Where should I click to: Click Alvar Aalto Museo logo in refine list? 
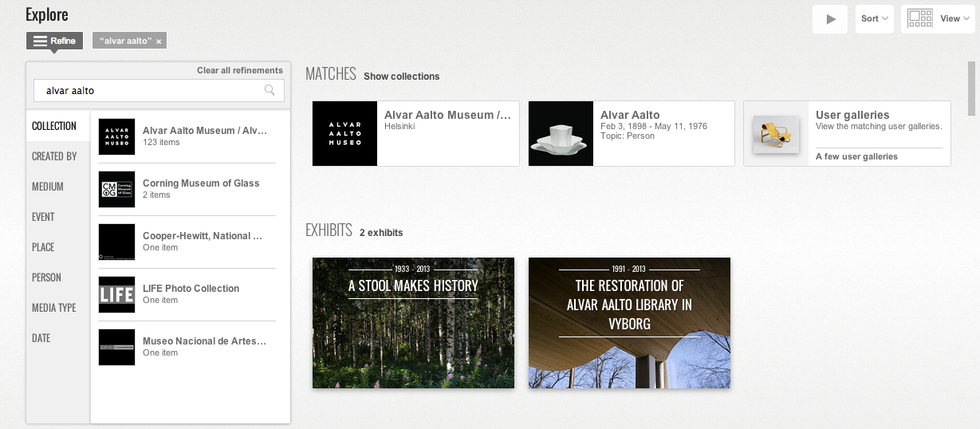[x=116, y=136]
